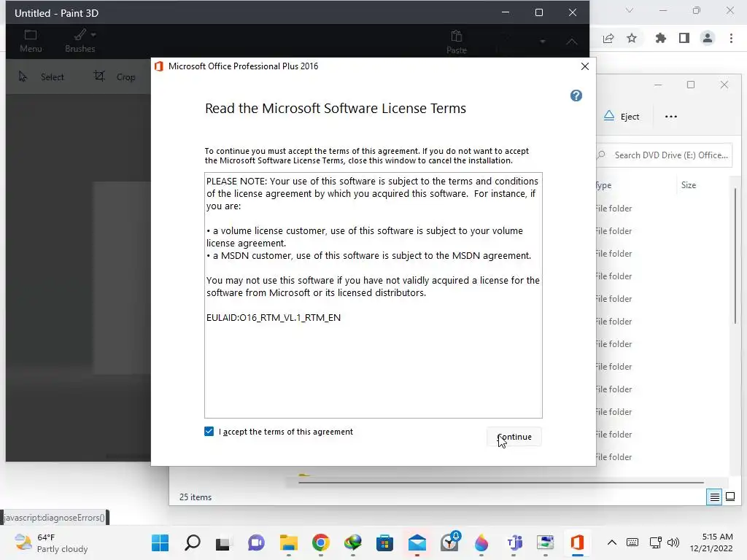747x560 pixels.
Task: Open Task View on the taskbar
Action: tap(223, 542)
